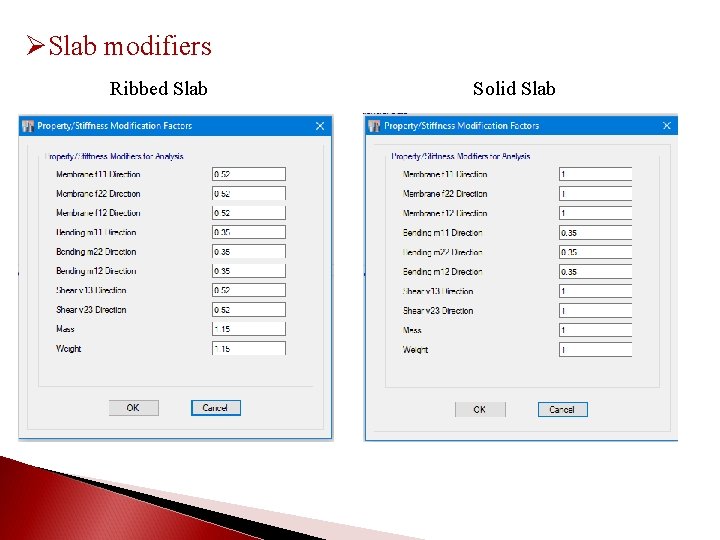The height and width of the screenshot is (540, 720).
Task: Click the Solid Slab 'Weight' label
Action: tap(415, 350)
